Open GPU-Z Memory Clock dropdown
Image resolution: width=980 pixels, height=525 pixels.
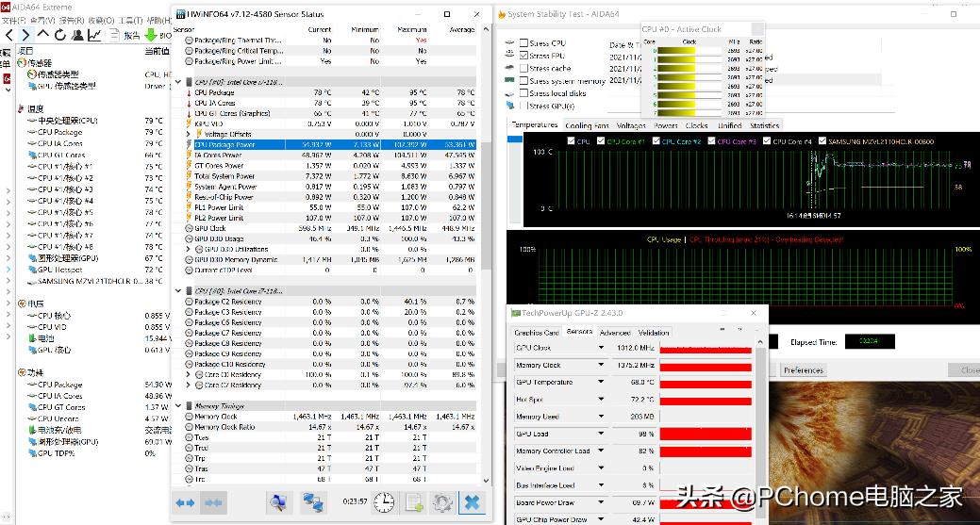pyautogui.click(x=601, y=365)
